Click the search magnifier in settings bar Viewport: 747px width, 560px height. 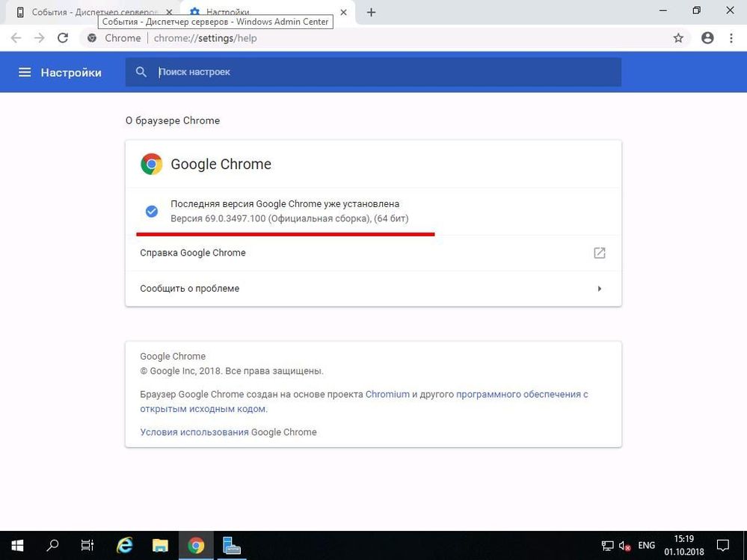(141, 72)
